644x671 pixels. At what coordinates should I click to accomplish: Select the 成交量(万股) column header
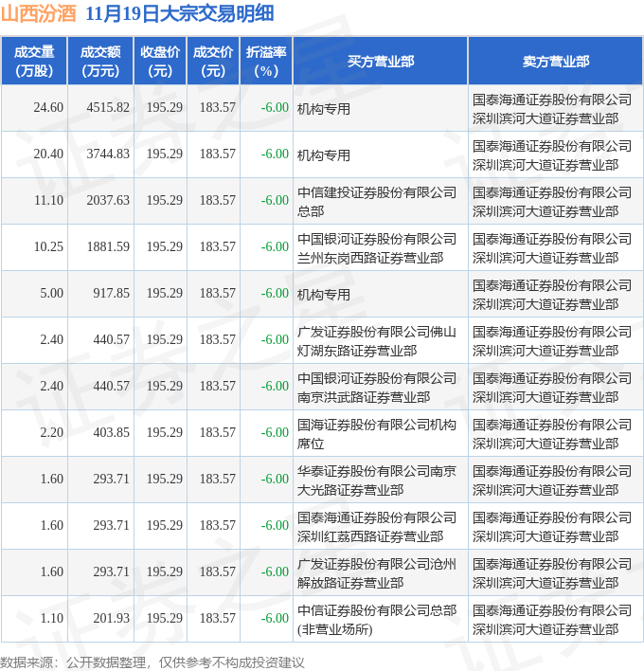34,62
